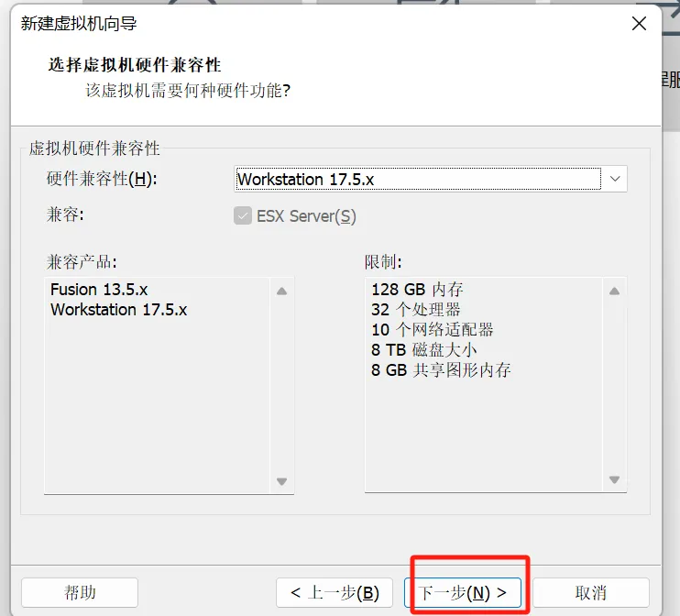Click the up arrow of limitations scrollbar
This screenshot has width=680, height=616.
(615, 291)
